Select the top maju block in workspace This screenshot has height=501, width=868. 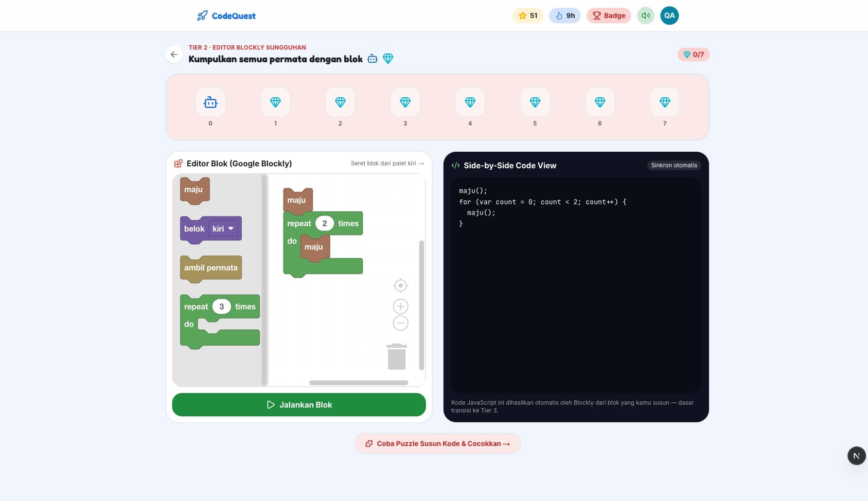298,200
